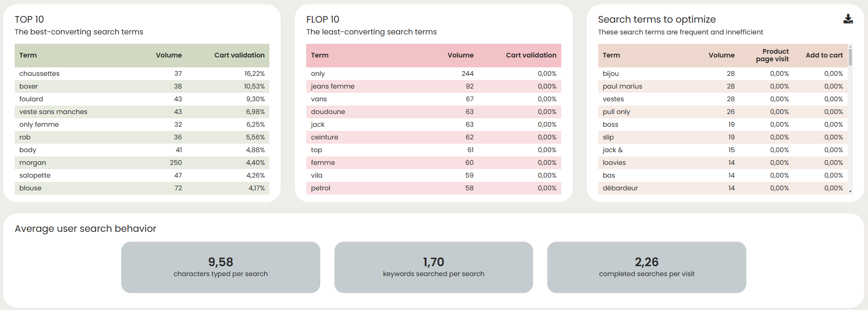868x310 pixels.
Task: Click the Product page visit column header
Action: tap(772, 55)
